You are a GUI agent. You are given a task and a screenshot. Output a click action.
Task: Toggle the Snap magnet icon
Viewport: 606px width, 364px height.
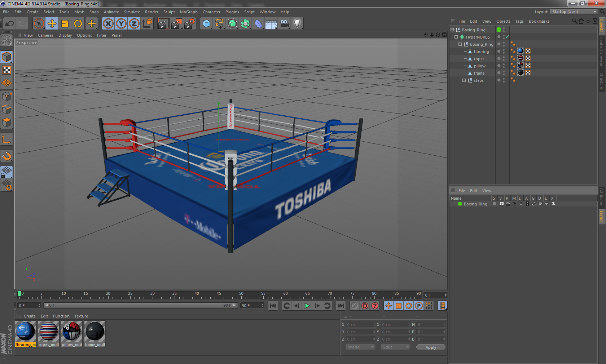pyautogui.click(x=6, y=156)
